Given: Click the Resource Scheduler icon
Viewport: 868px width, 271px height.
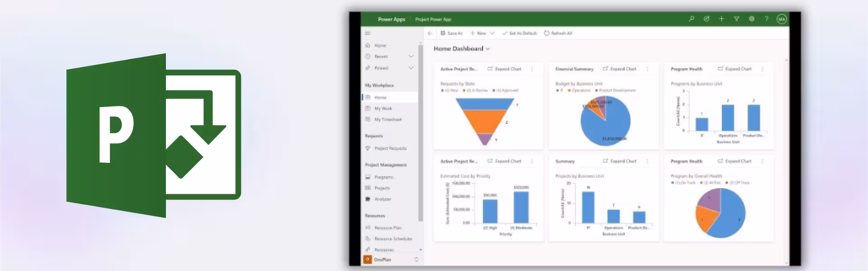Looking at the screenshot, I should click(x=368, y=238).
